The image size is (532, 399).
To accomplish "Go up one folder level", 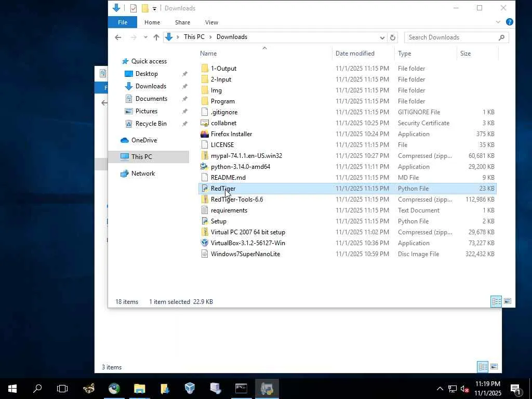I will [x=156, y=37].
